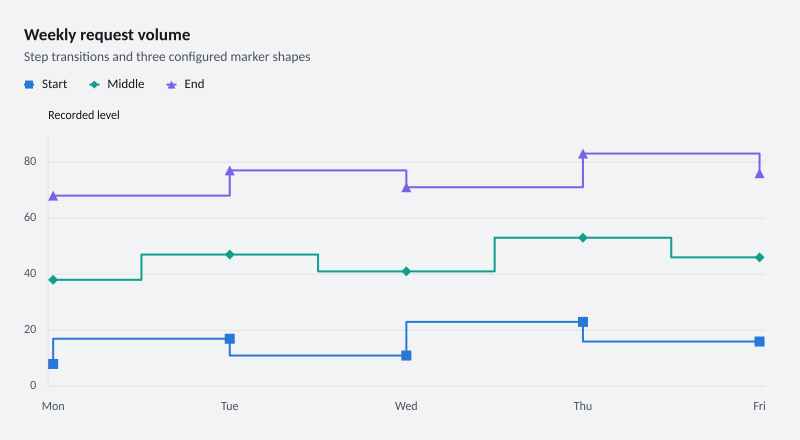The image size is (800, 440).
Task: Click the Thu x-axis label
Action: click(x=583, y=406)
